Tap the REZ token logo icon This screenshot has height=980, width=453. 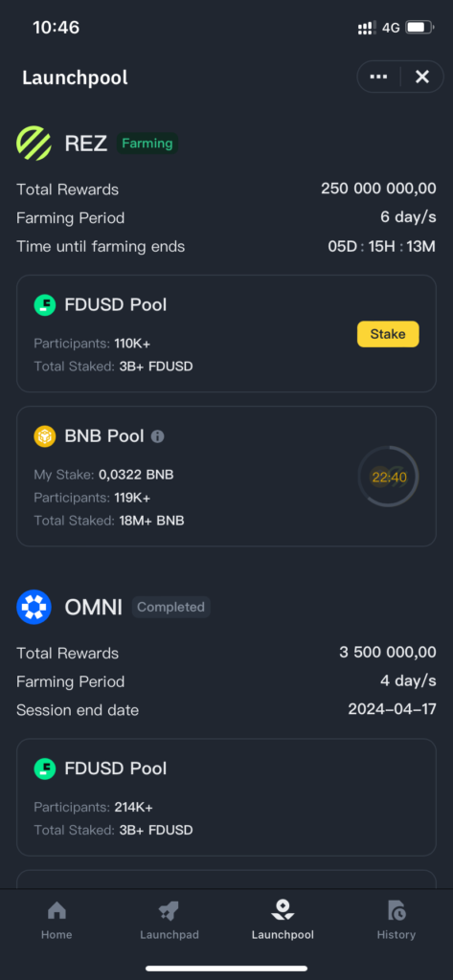34,144
